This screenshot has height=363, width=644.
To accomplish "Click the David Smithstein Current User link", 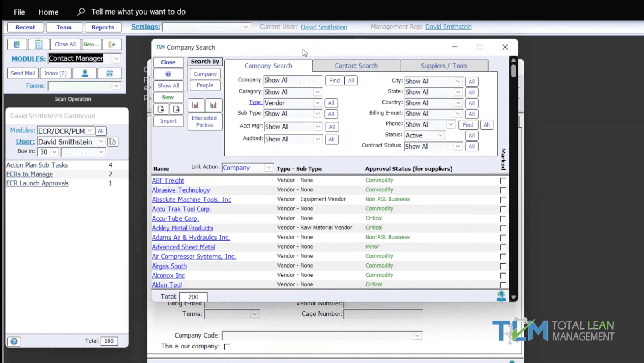I will (324, 27).
